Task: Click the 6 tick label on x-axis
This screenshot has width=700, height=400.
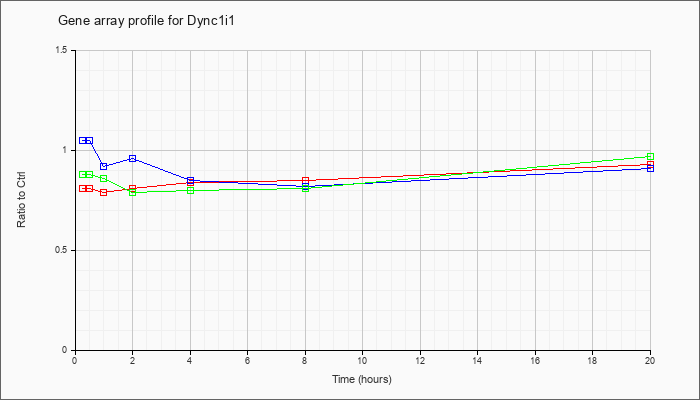Action: coord(247,360)
